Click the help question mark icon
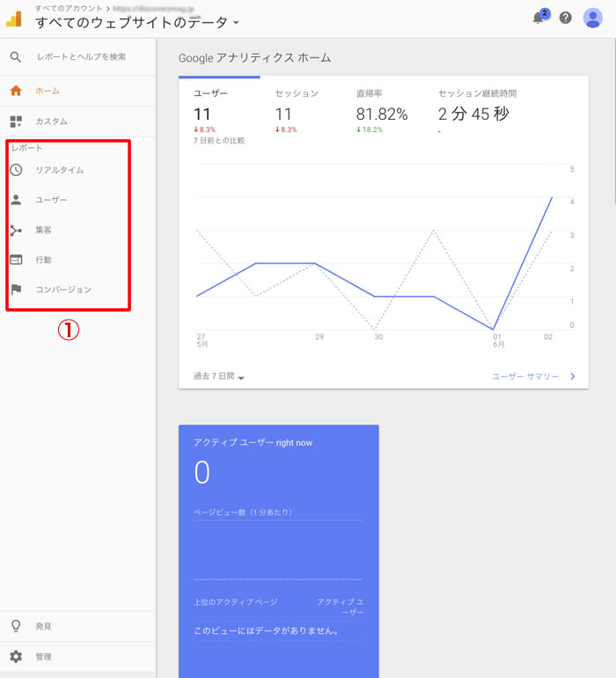The image size is (616, 678). [566, 18]
